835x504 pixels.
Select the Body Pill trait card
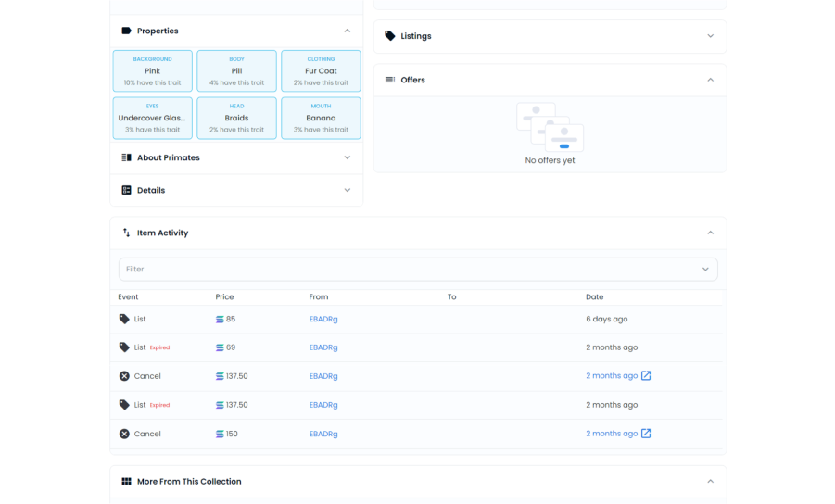pyautogui.click(x=236, y=70)
